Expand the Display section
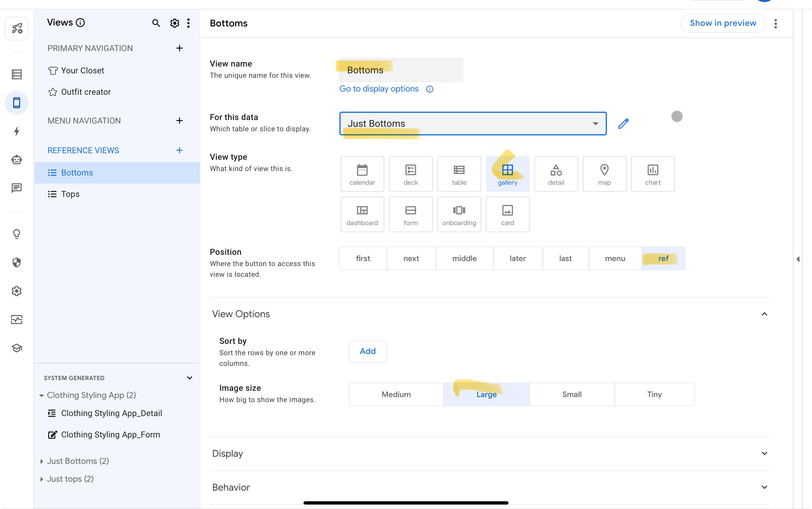This screenshot has width=812, height=509. (x=764, y=453)
